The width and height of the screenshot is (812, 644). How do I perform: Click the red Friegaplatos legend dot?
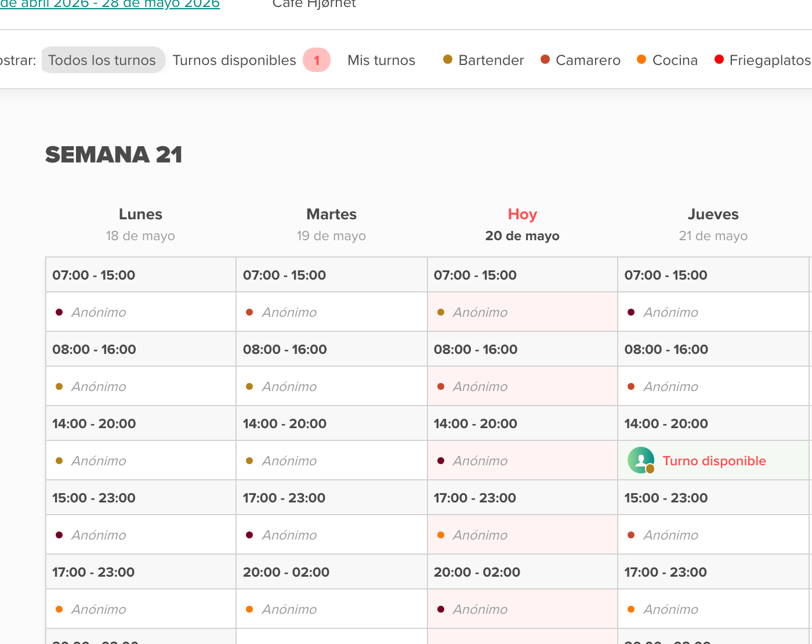tap(719, 59)
